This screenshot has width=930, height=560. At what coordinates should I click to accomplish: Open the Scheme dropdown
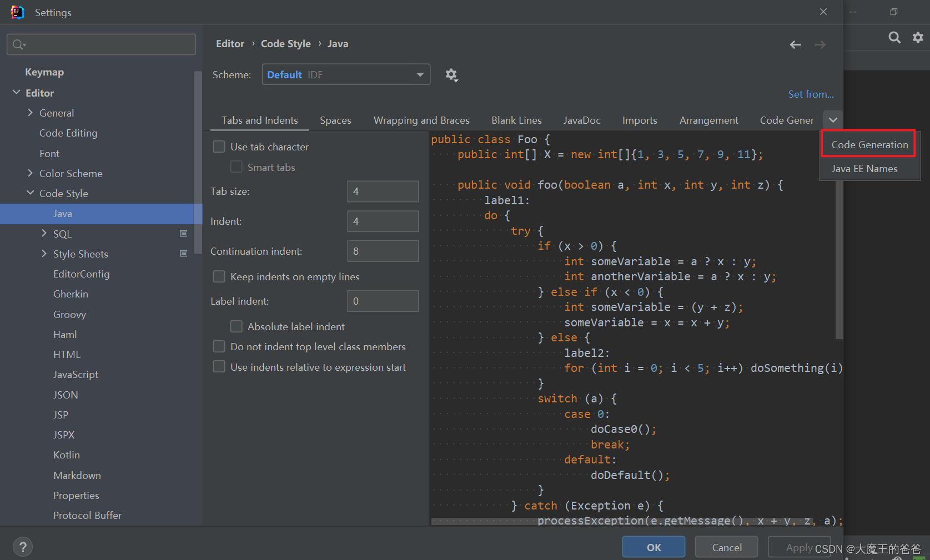(x=346, y=74)
